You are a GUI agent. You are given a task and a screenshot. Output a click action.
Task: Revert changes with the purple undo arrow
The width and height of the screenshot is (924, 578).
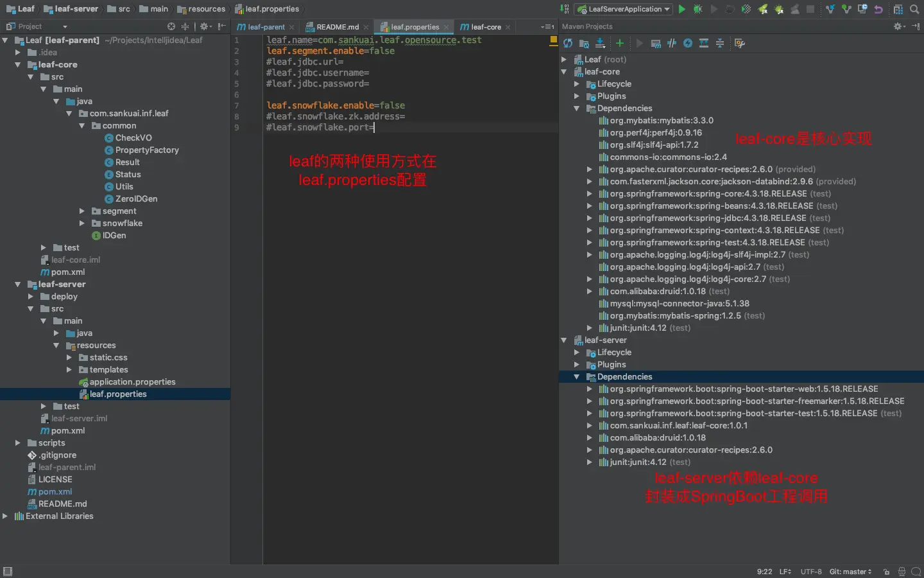coord(878,9)
